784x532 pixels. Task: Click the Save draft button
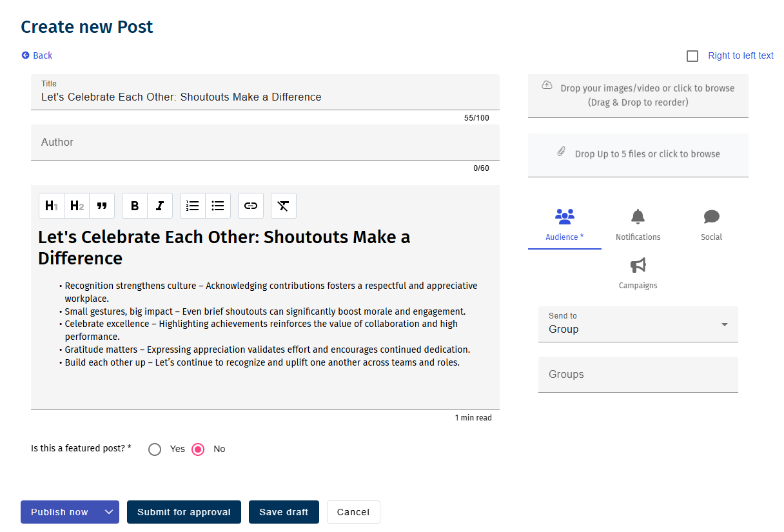pyautogui.click(x=284, y=512)
